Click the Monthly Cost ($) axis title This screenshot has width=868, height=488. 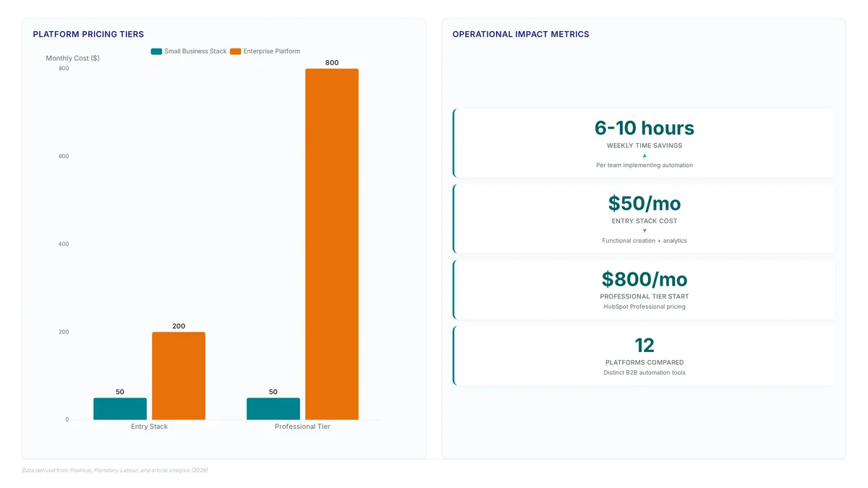tap(73, 58)
